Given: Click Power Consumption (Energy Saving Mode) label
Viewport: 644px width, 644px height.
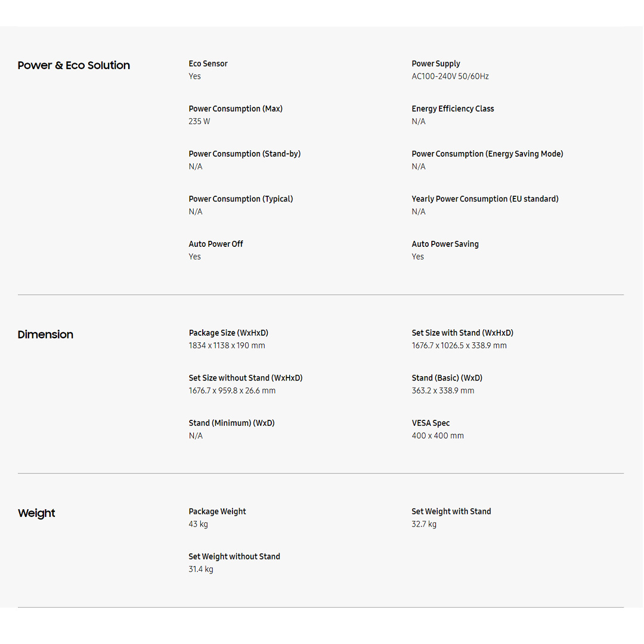Looking at the screenshot, I should [487, 154].
